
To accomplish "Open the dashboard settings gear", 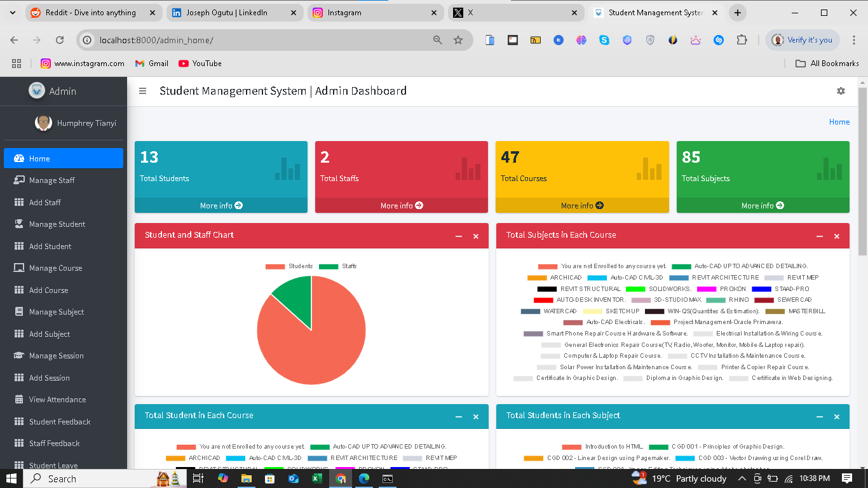I will point(841,91).
